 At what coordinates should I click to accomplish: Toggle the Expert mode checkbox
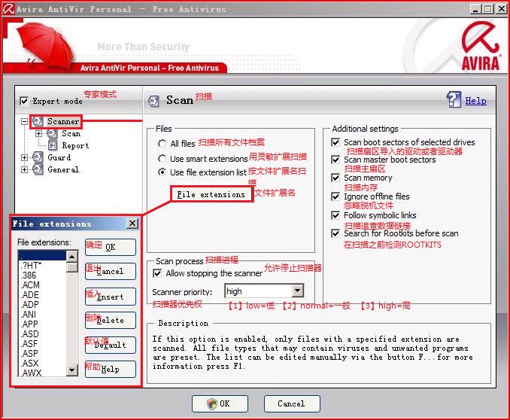[x=24, y=102]
